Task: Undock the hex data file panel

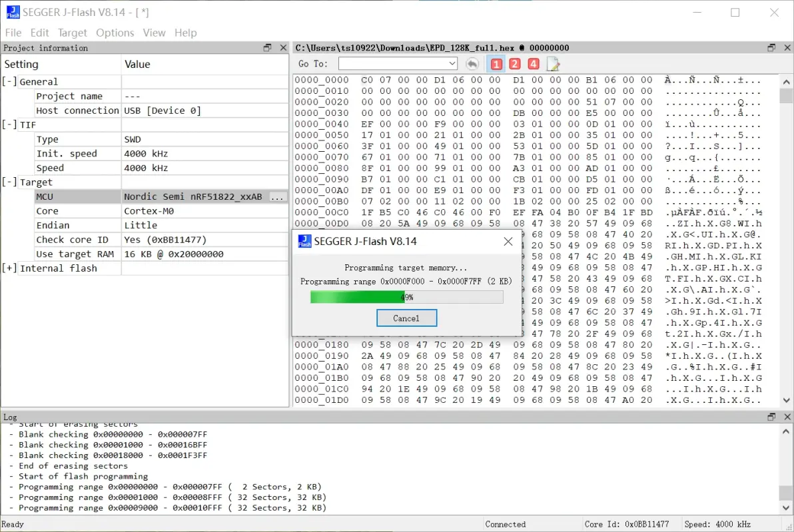Action: click(771, 47)
